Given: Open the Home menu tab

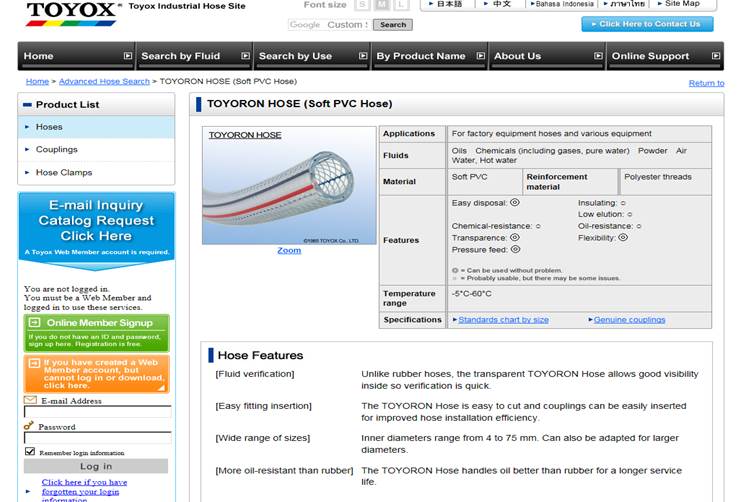Looking at the screenshot, I should 76,56.
